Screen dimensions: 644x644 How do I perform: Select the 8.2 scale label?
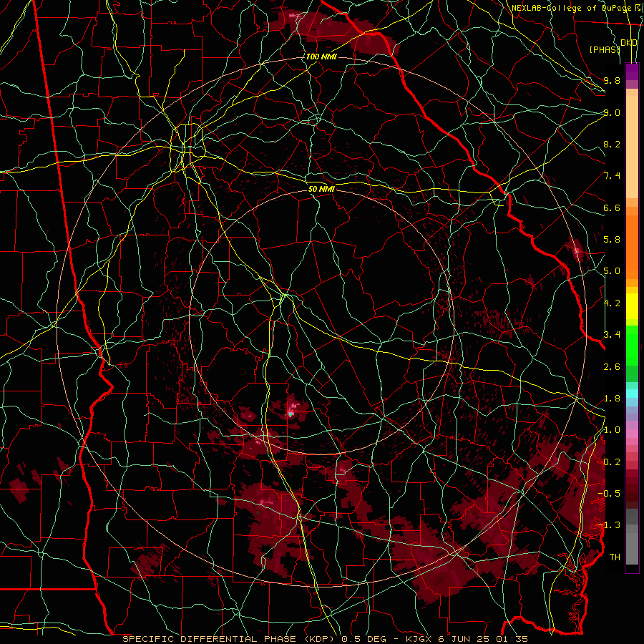coord(612,144)
